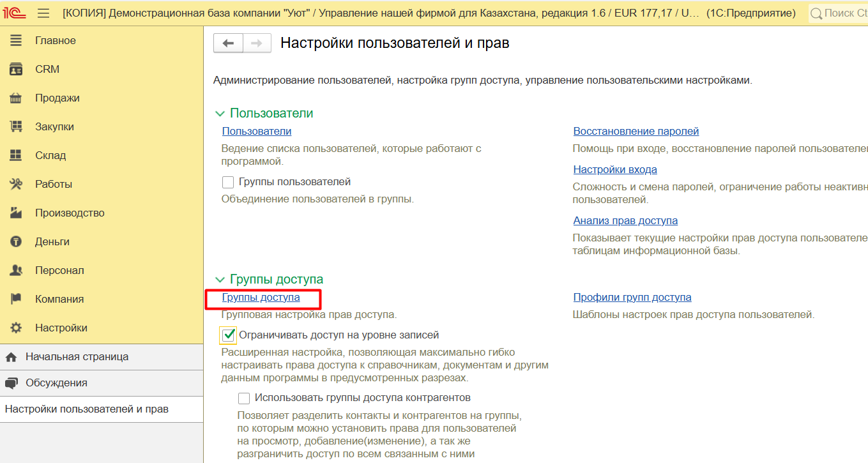This screenshot has height=463, width=868.
Task: Open Профили групп доступа link
Action: (x=632, y=298)
